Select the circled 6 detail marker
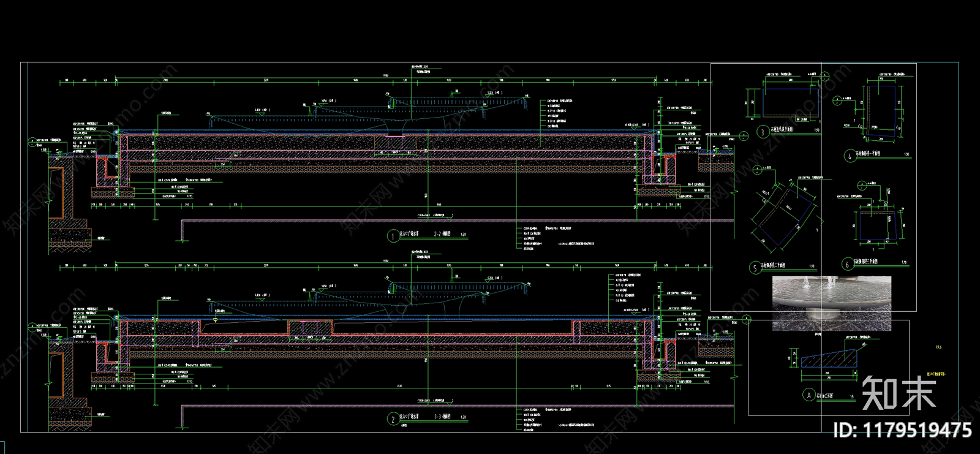The width and height of the screenshot is (980, 454). coord(847,264)
